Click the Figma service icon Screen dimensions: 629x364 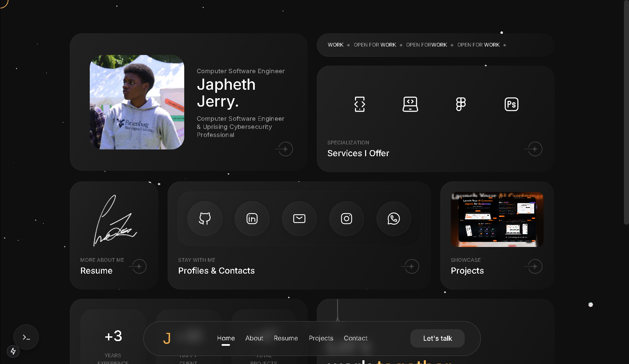coord(461,104)
